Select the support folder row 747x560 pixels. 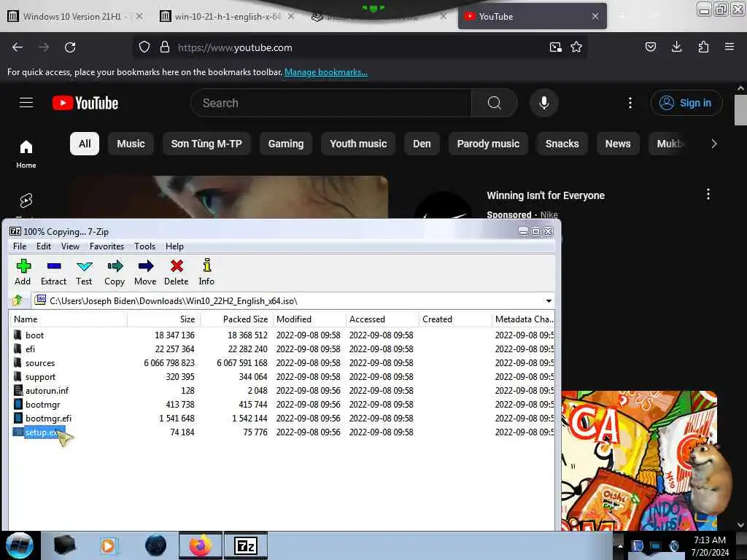click(x=282, y=377)
